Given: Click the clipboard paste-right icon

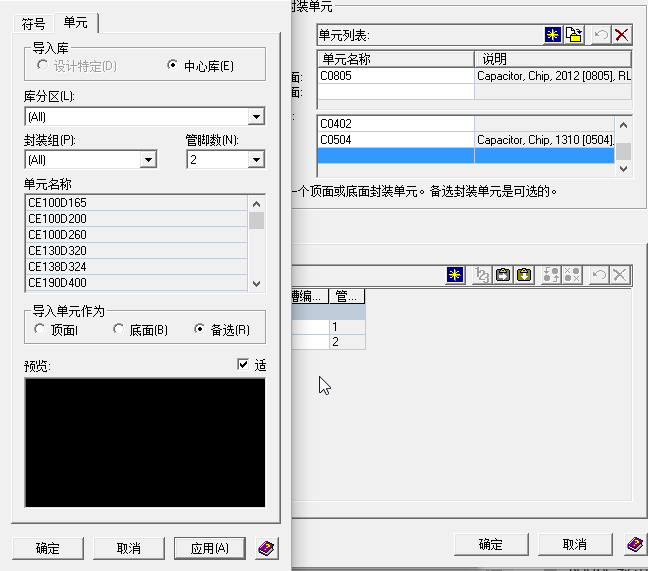Looking at the screenshot, I should tap(503, 275).
